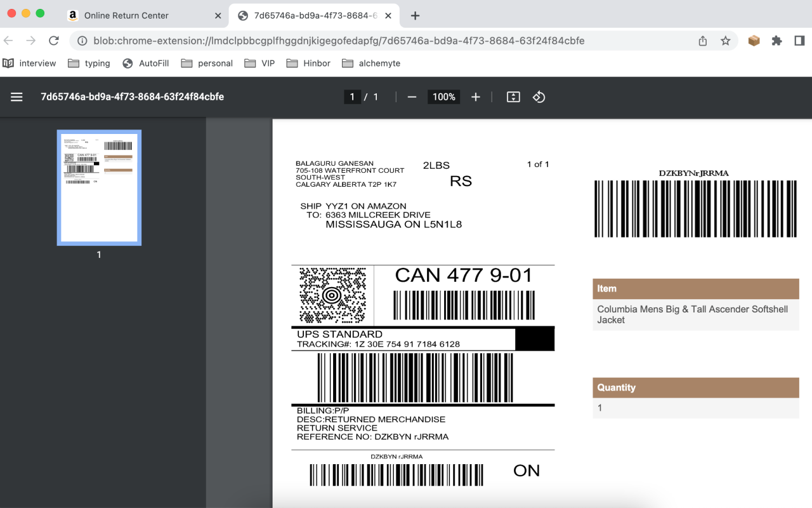The image size is (812, 508).
Task: Click the 100% zoom level field
Action: click(444, 97)
